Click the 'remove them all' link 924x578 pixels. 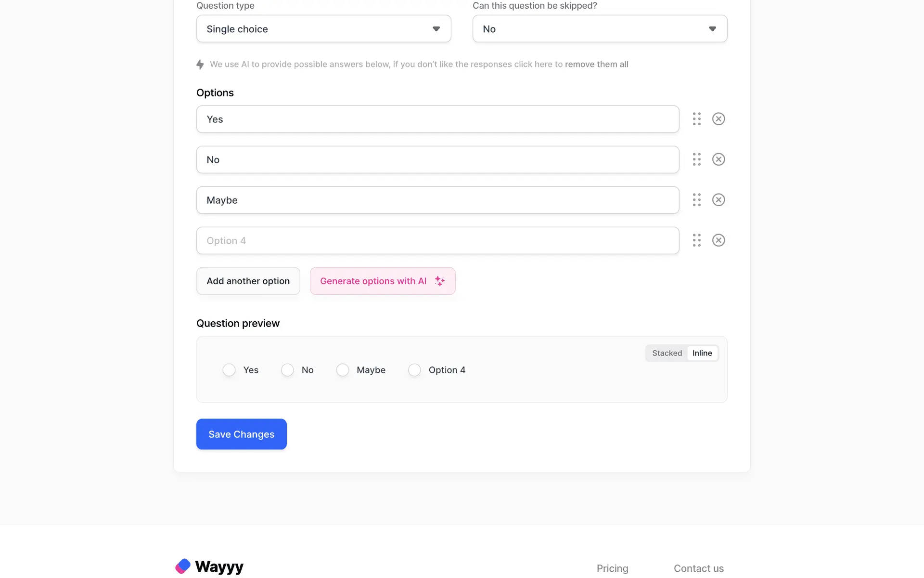[x=597, y=65]
